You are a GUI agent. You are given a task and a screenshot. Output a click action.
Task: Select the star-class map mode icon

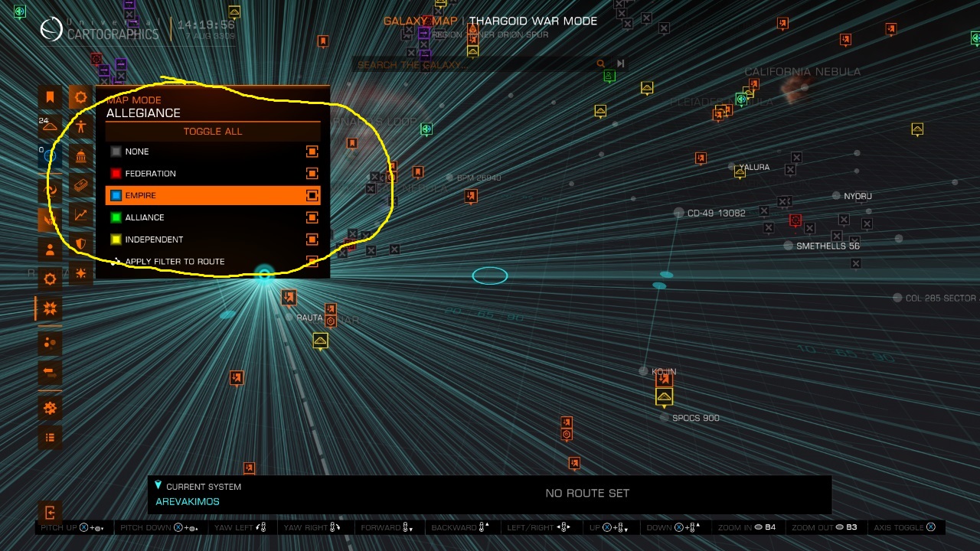pyautogui.click(x=80, y=98)
